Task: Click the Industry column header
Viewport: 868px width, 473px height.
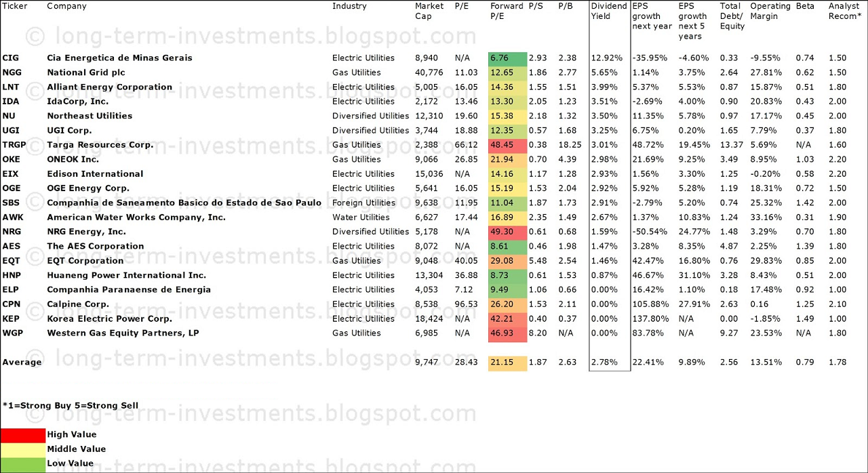Action: point(349,6)
